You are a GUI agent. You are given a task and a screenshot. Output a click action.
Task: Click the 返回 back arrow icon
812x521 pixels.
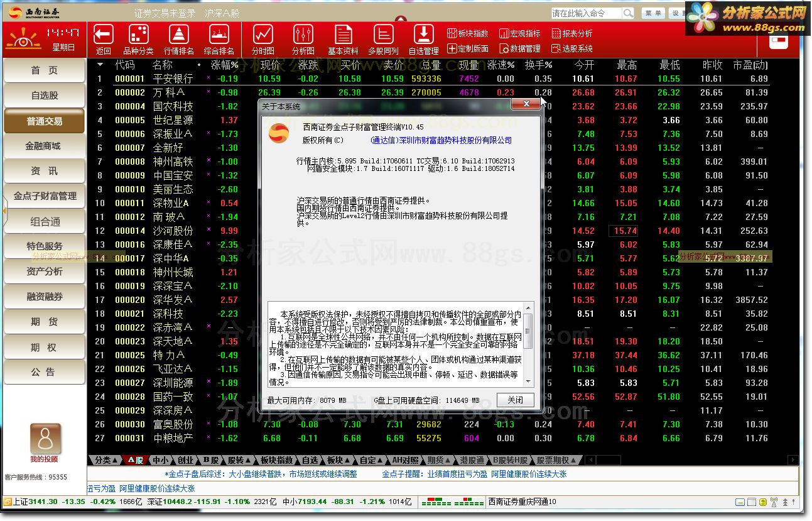(x=103, y=35)
